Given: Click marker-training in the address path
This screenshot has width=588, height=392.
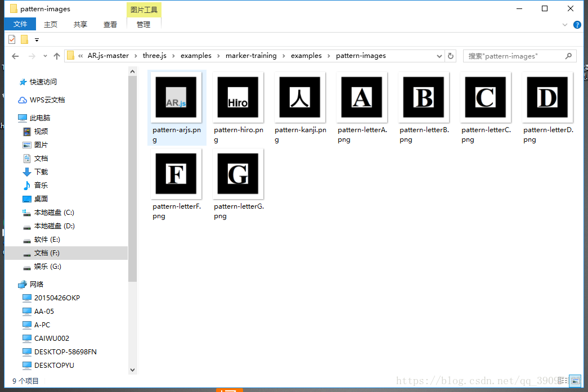Looking at the screenshot, I should pos(251,56).
